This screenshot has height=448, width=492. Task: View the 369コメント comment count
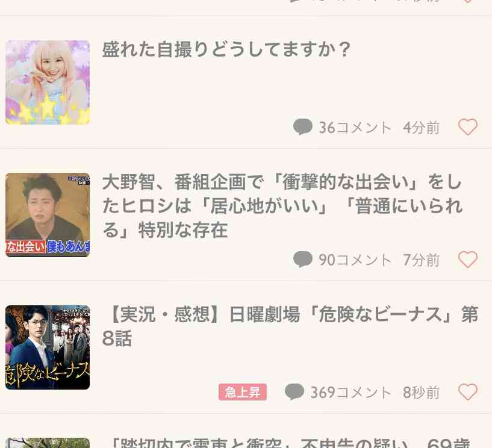pyautogui.click(x=351, y=393)
